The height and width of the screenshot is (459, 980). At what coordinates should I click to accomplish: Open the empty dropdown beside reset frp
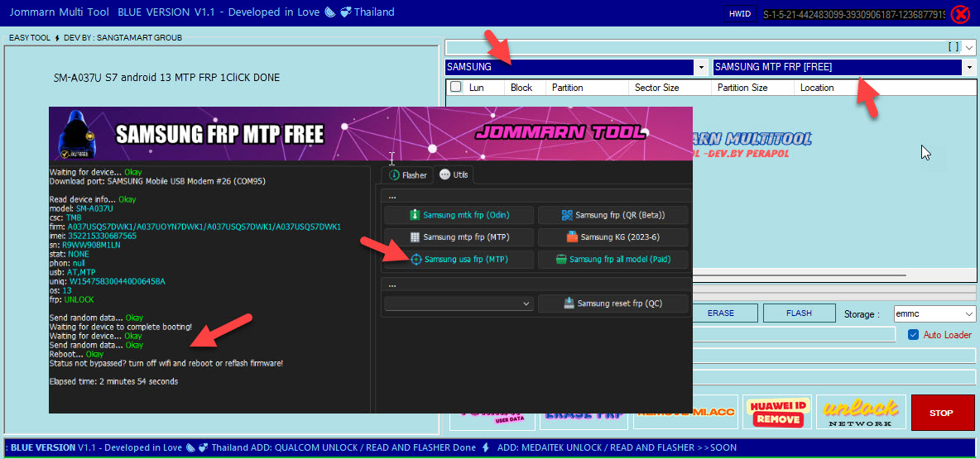[459, 304]
